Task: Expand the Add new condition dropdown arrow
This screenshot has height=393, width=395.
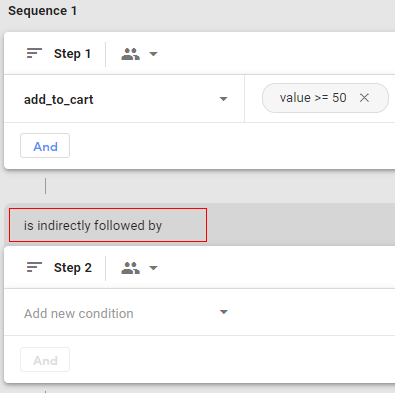Action: (x=224, y=312)
